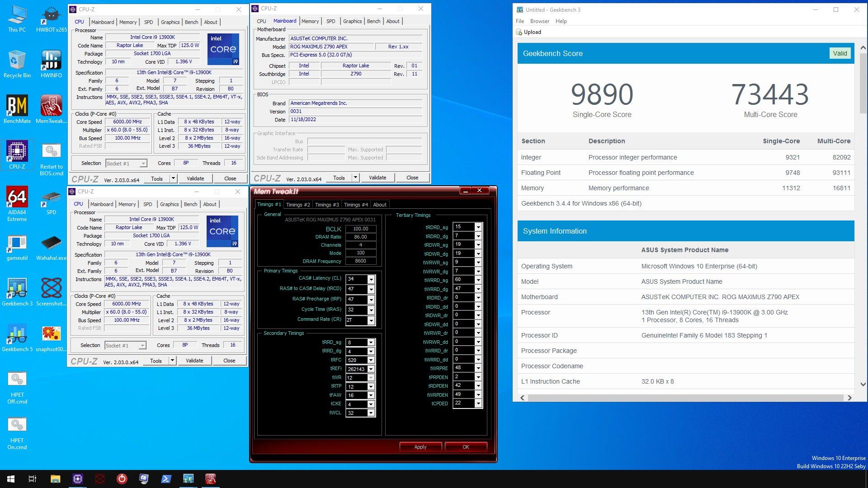Switch to Memory tab in upper-left CPU-Z
This screenshot has height=488, width=868.
[x=128, y=22]
